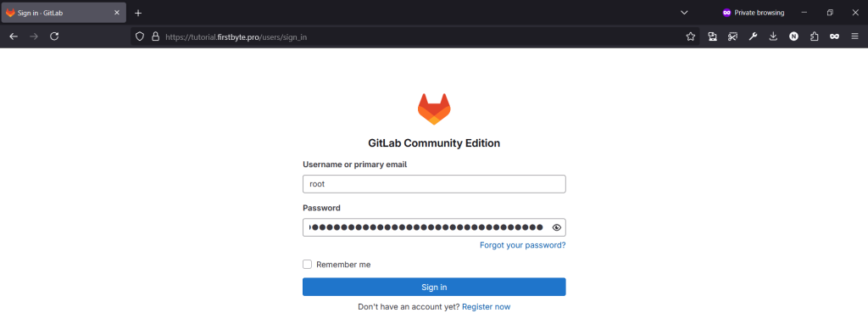Click the GitLab fox logo
This screenshot has width=868, height=324.
[434, 109]
